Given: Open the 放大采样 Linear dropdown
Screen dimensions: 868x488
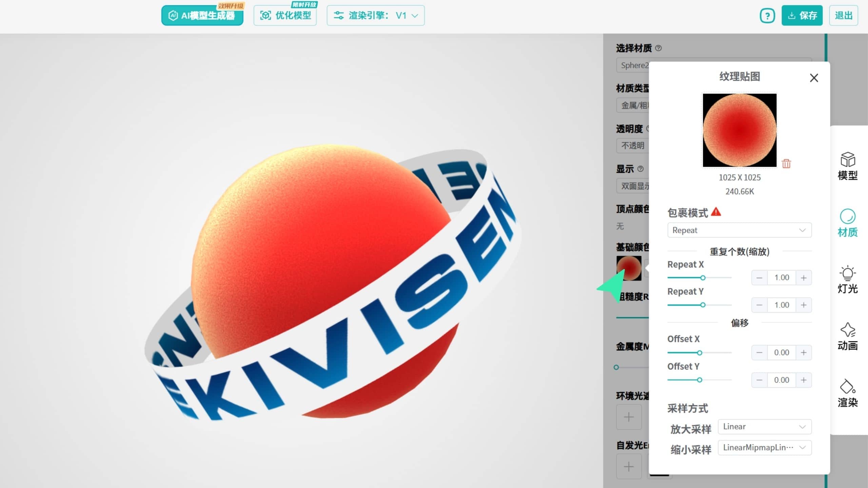Looking at the screenshot, I should 765,427.
